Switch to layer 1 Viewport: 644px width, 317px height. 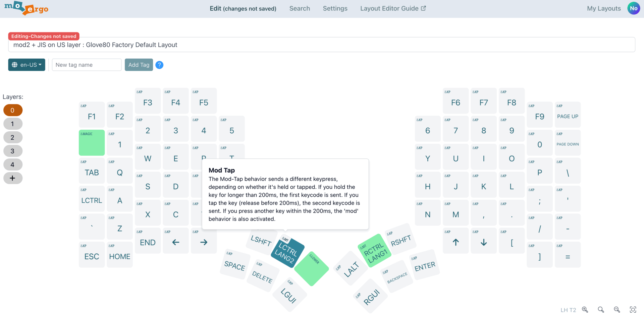coord(13,124)
